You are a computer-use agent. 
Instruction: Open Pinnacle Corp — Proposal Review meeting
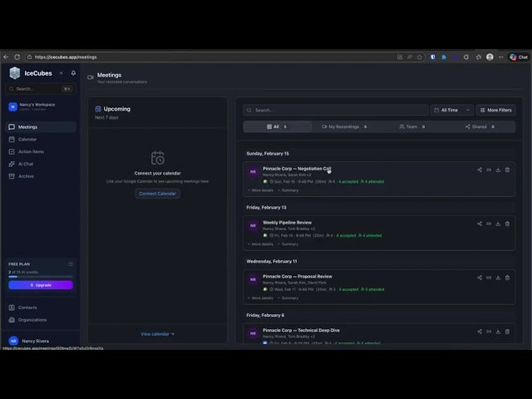(x=298, y=277)
